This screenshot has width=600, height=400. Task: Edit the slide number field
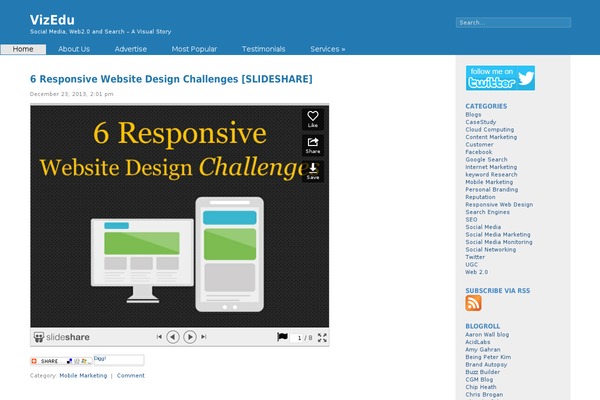pos(297,338)
